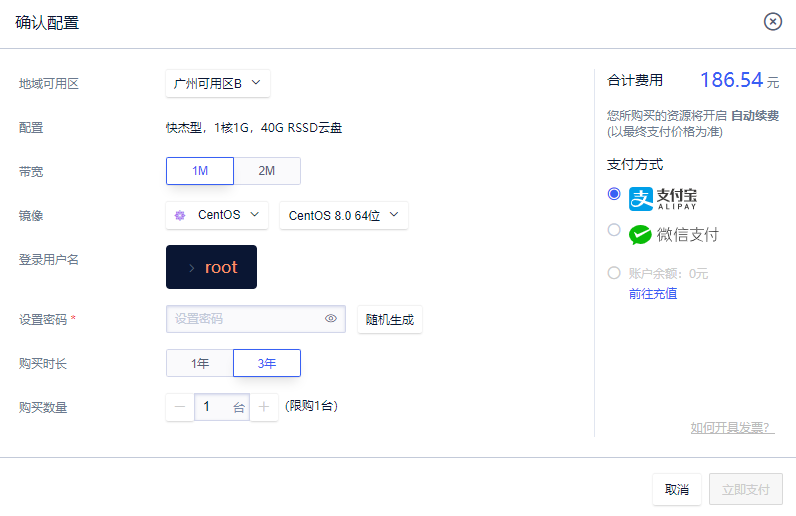Click the root username terminal image
796x516 pixels.
click(x=211, y=267)
